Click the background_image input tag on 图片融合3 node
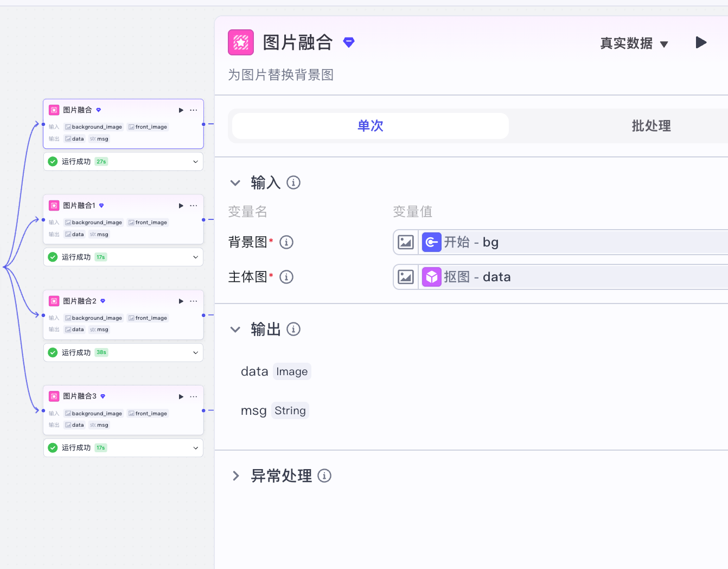The width and height of the screenshot is (728, 569). tap(93, 413)
